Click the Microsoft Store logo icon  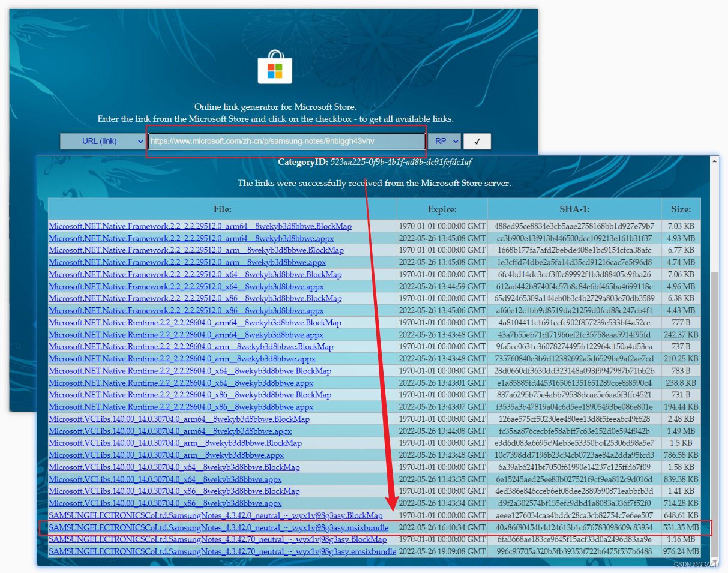(x=275, y=66)
